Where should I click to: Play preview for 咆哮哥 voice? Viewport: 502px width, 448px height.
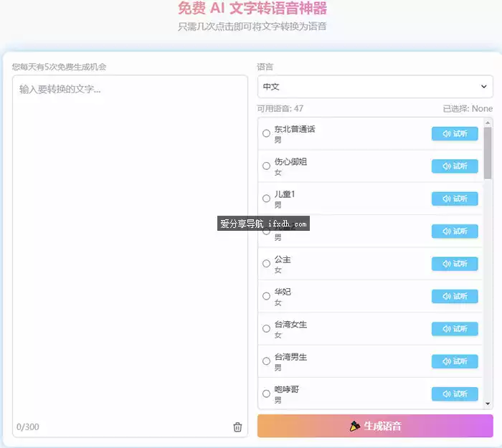tap(455, 394)
